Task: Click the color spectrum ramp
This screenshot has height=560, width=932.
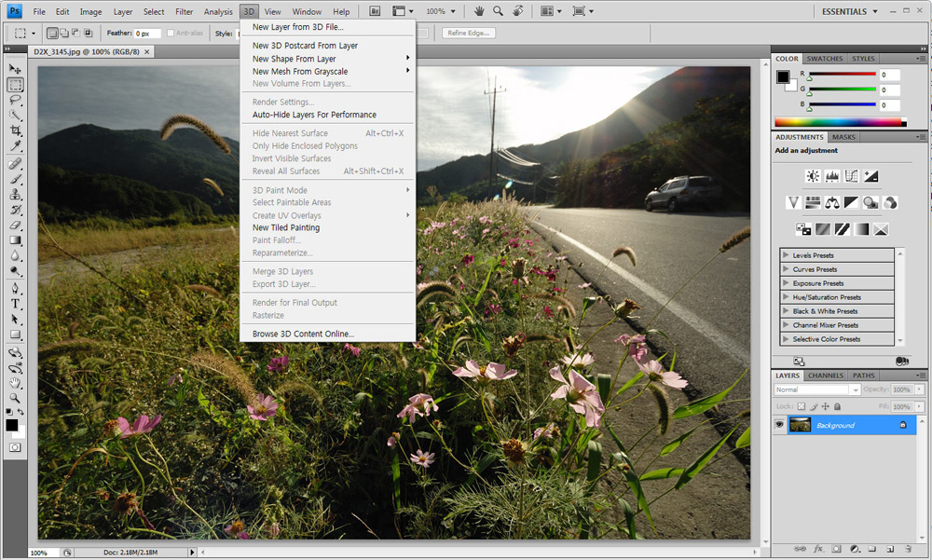Action: pyautogui.click(x=838, y=122)
